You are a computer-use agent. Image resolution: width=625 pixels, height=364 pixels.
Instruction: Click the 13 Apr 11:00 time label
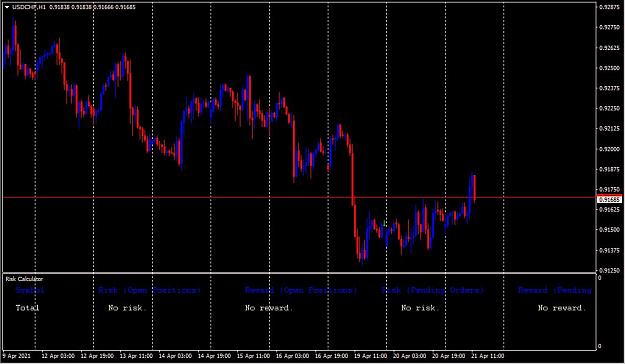[x=136, y=356]
